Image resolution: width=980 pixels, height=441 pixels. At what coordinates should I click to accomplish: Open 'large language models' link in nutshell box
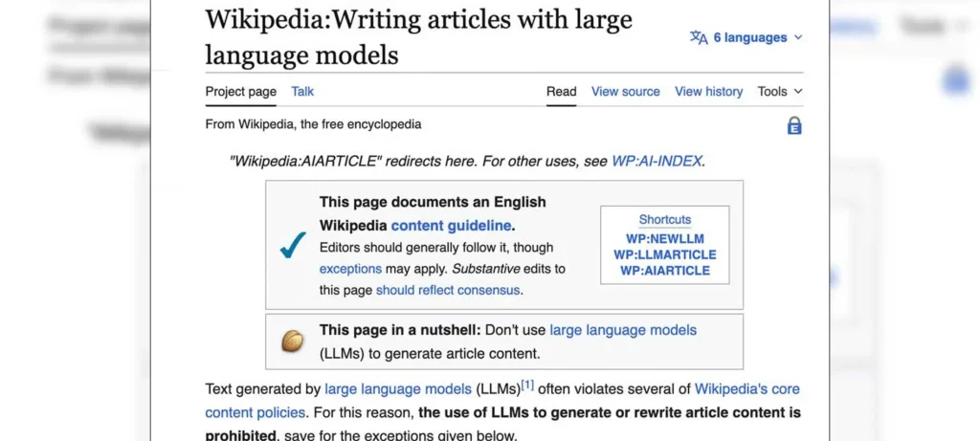[623, 330]
